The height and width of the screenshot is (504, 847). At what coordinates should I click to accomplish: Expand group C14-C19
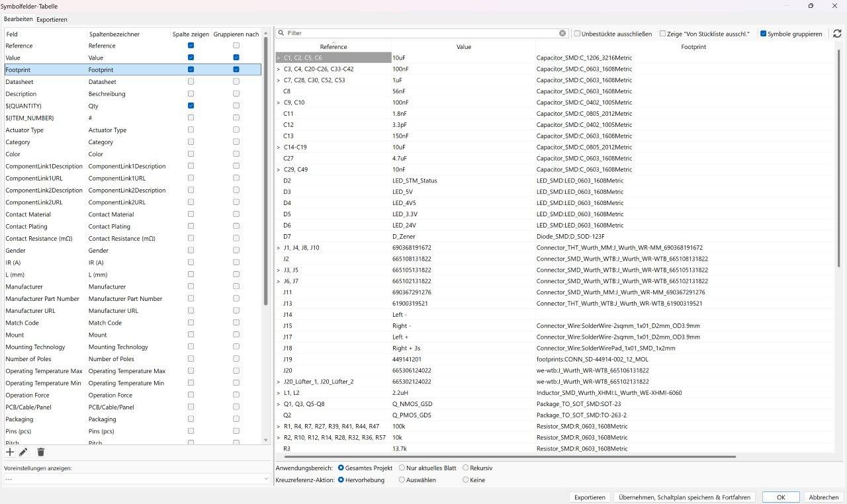(x=278, y=147)
